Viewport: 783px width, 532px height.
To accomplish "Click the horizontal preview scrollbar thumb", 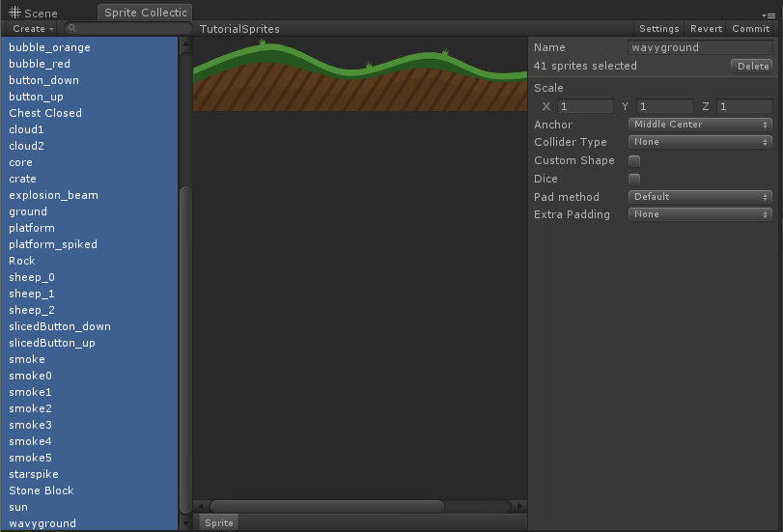I will click(327, 506).
